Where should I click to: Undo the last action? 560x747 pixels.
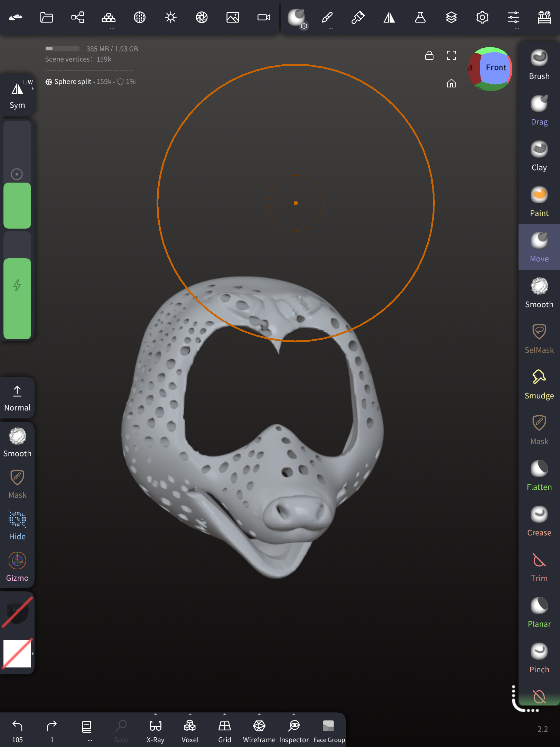click(x=17, y=730)
